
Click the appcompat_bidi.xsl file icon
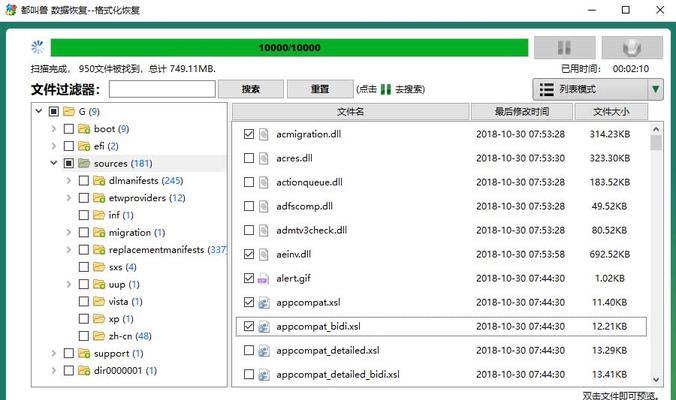(x=264, y=327)
